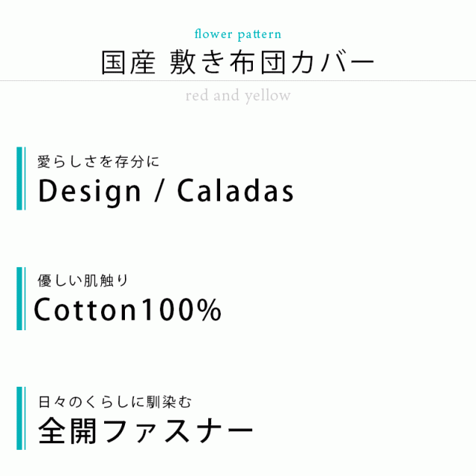Click the word 国産 in the title
Image resolution: width=476 pixels, height=476 pixels.
pos(122,62)
